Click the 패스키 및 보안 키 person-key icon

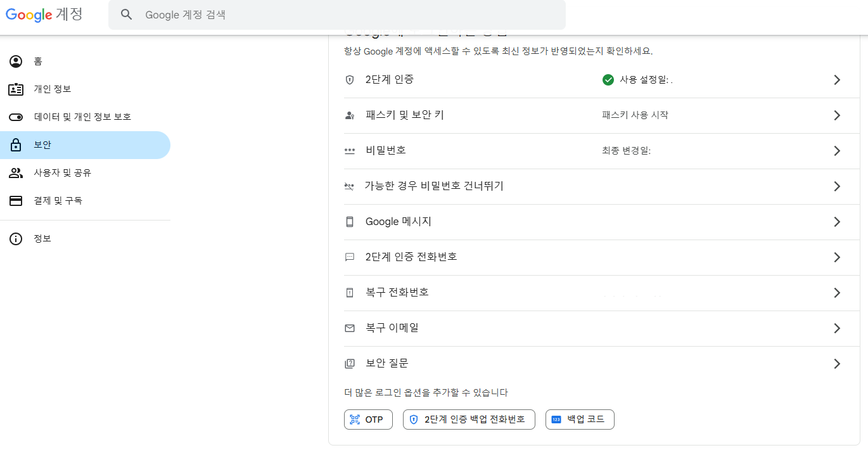pyautogui.click(x=349, y=115)
